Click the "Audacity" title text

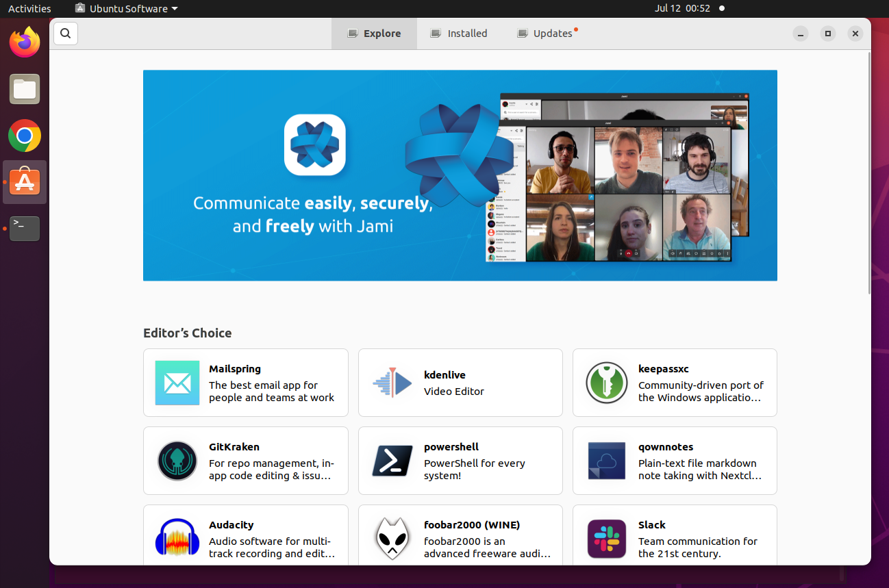tap(231, 525)
